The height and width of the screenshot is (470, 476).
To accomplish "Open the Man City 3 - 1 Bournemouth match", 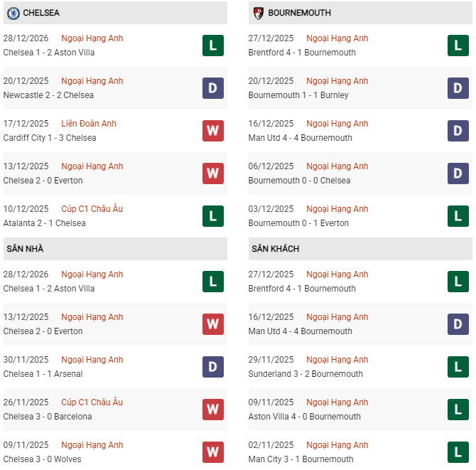I will click(301, 459).
